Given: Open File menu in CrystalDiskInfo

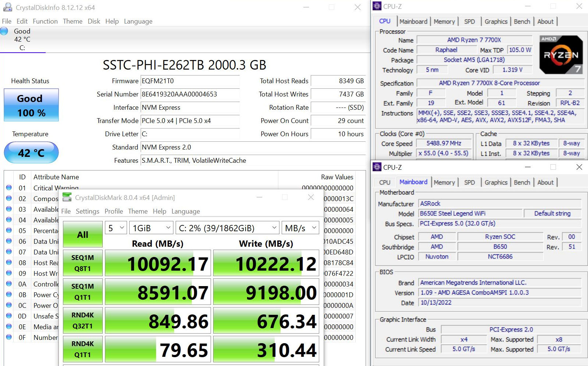Looking at the screenshot, I should 7,21.
